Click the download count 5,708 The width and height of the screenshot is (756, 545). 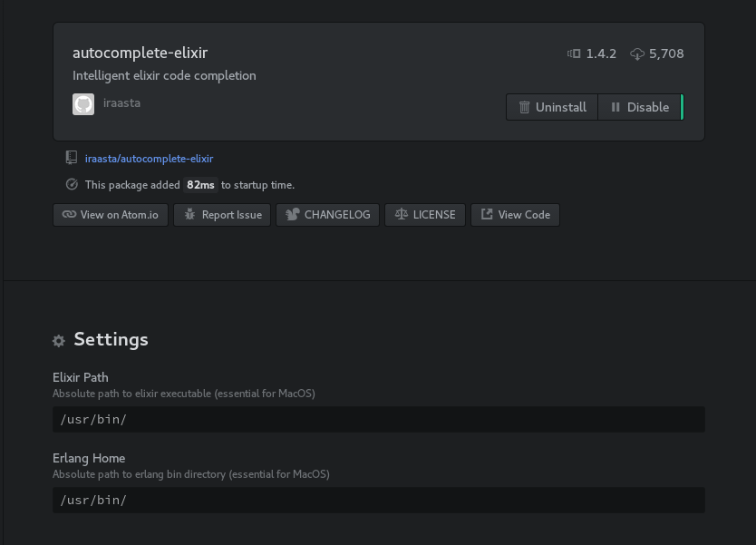coord(666,54)
